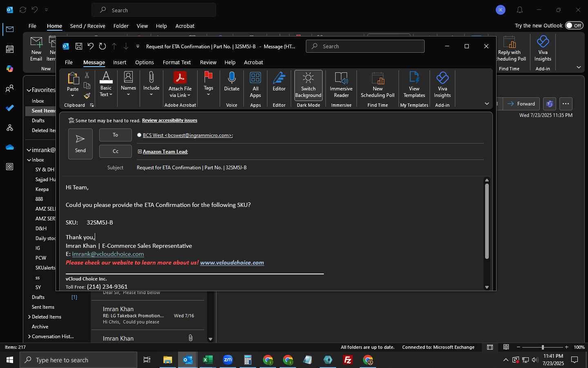588x368 pixels.
Task: Click Teams icon beside the Forward button
Action: coord(550,104)
